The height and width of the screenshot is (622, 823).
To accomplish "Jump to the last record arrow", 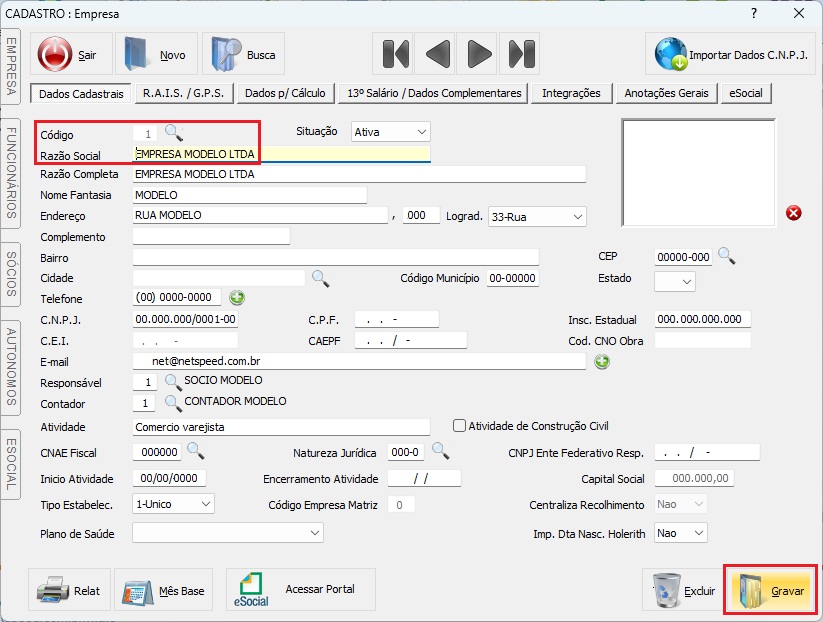I will (521, 54).
